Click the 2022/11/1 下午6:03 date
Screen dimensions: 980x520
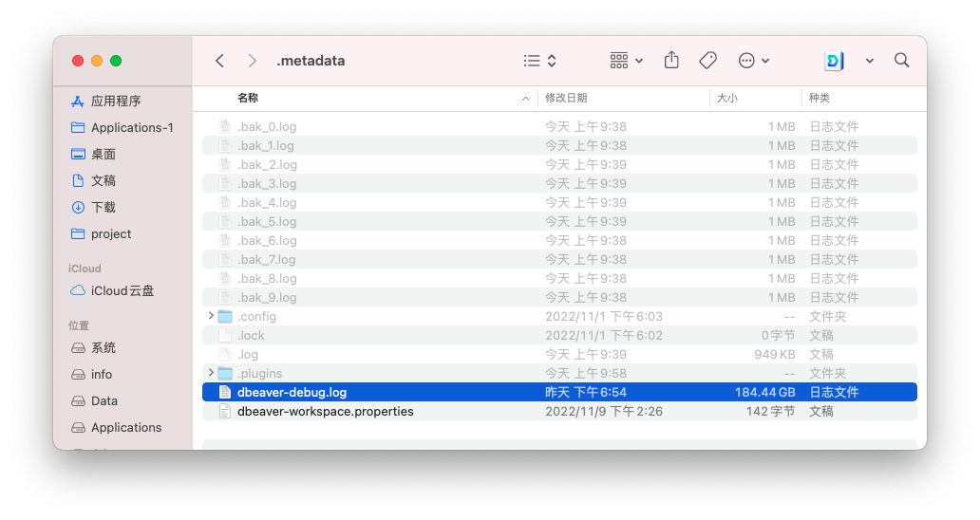604,317
